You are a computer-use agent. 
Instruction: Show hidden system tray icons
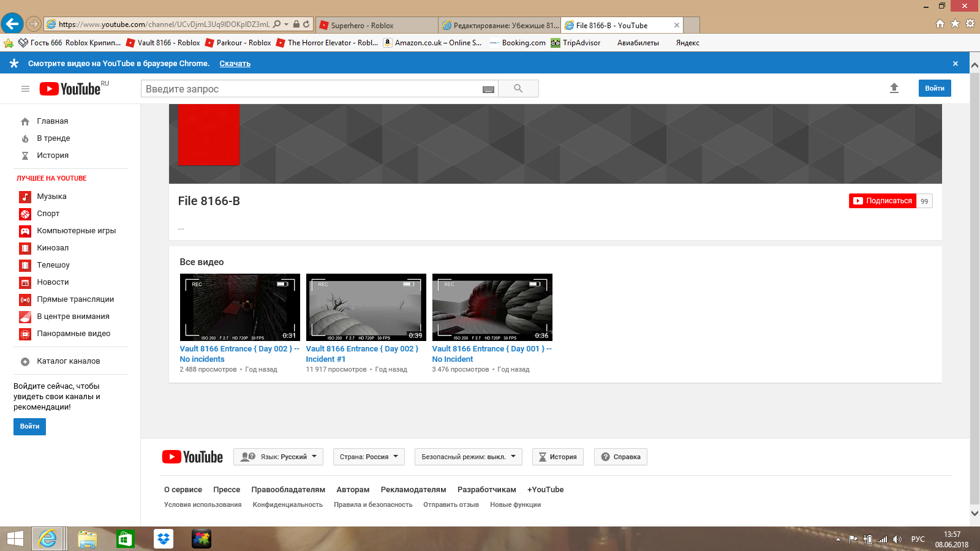(838, 539)
